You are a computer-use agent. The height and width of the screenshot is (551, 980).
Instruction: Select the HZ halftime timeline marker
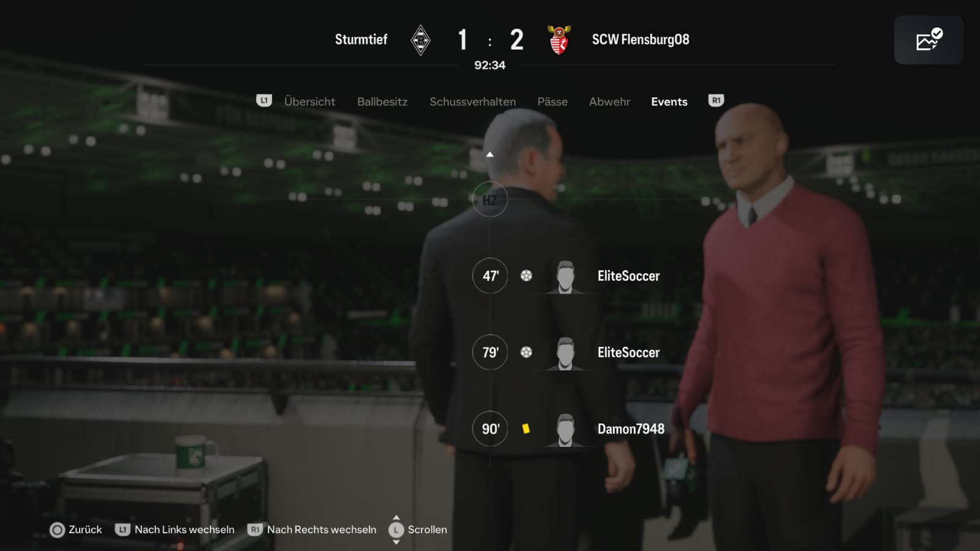point(490,199)
